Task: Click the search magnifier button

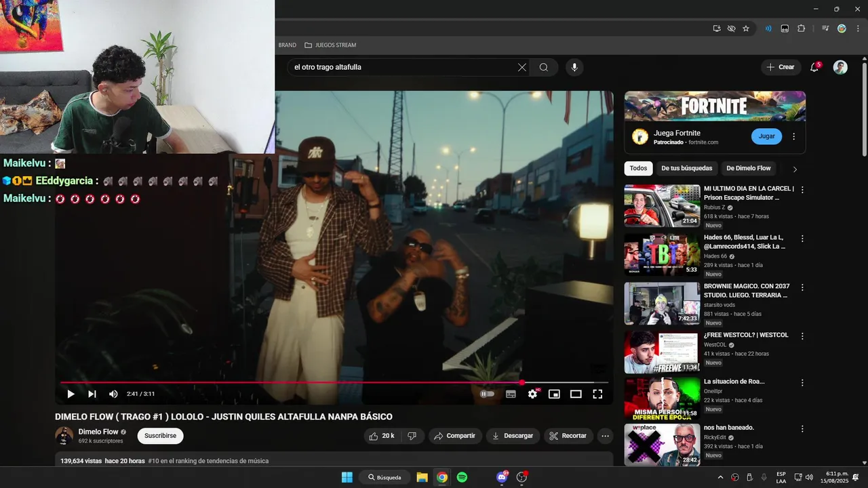Action: point(544,67)
